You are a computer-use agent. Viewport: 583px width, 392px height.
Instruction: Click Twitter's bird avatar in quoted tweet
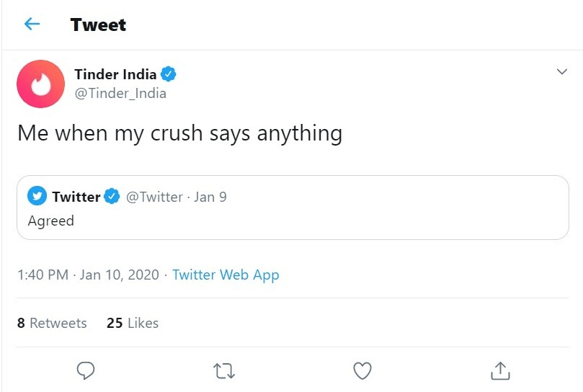[37, 196]
